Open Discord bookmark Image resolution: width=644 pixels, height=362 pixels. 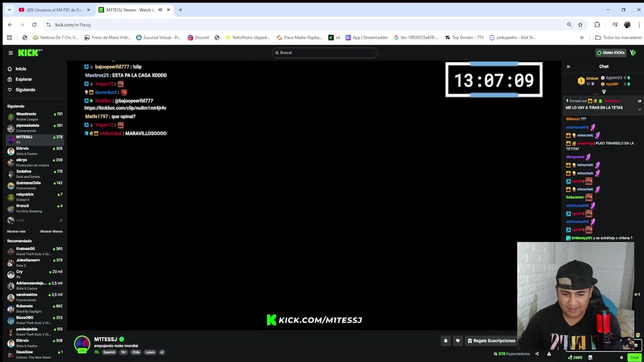coord(198,38)
